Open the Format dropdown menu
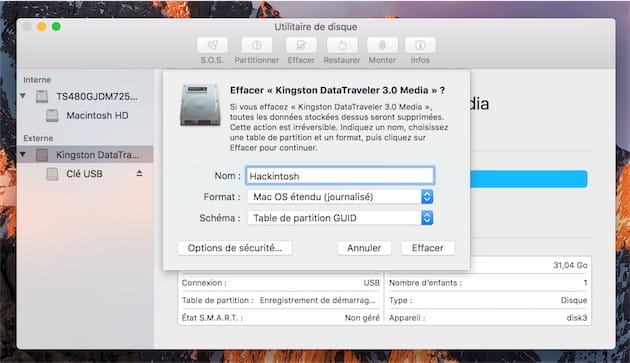Image resolution: width=630 pixels, height=363 pixels. coord(340,197)
